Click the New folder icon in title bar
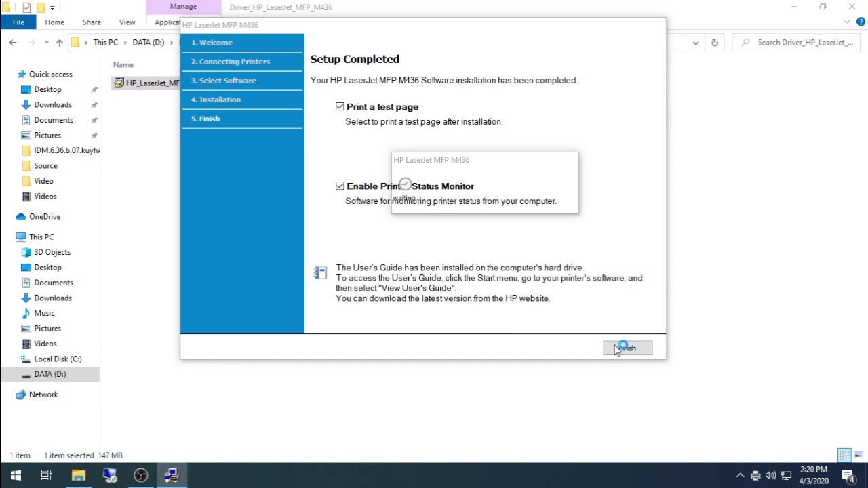Image resolution: width=868 pixels, height=488 pixels. 40,7
